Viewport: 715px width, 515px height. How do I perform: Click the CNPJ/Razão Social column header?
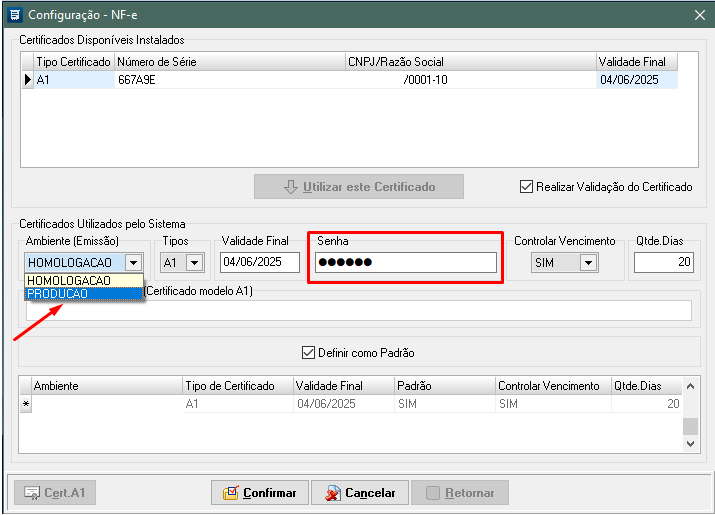(x=469, y=62)
